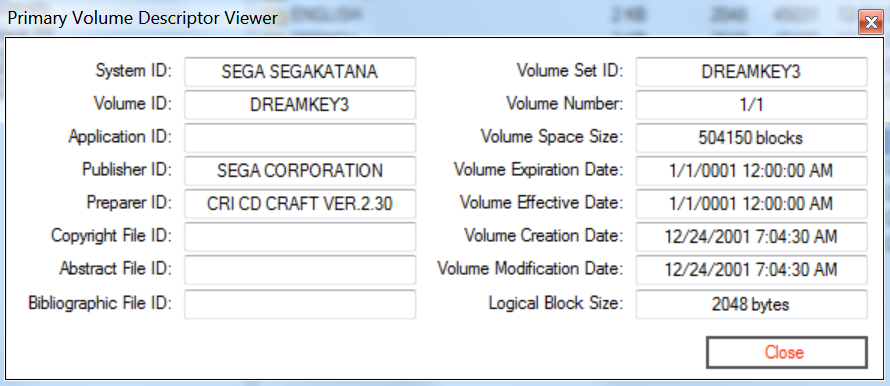Click the Volume Creation Date label
Viewport: 890px width, 386px height.
[x=544, y=236]
